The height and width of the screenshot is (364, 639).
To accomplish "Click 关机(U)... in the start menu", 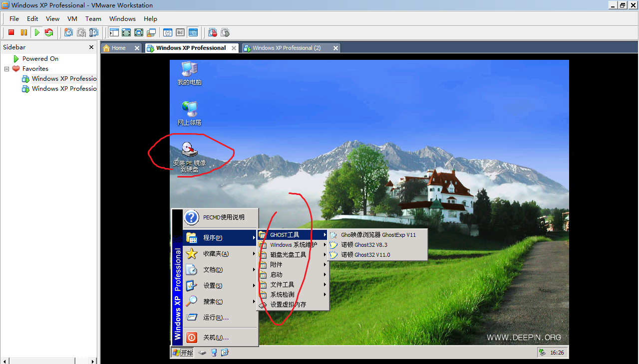I will [220, 338].
